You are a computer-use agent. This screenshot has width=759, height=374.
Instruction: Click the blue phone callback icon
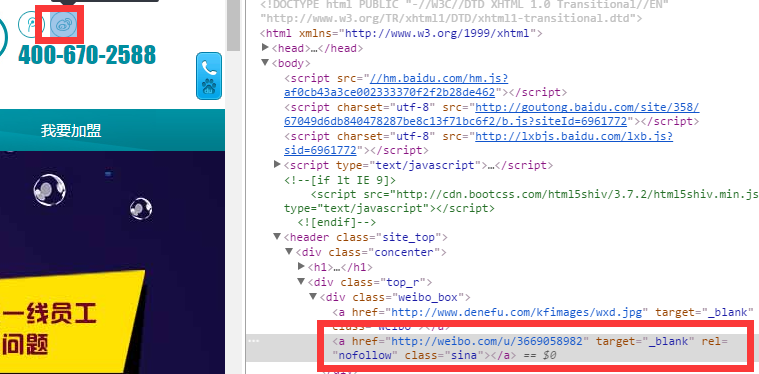(x=209, y=67)
